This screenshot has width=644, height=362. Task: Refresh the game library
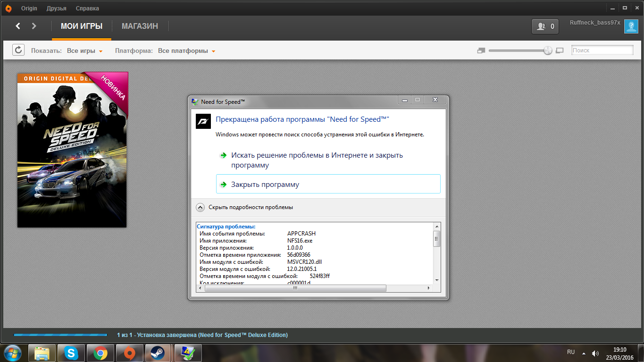(18, 50)
